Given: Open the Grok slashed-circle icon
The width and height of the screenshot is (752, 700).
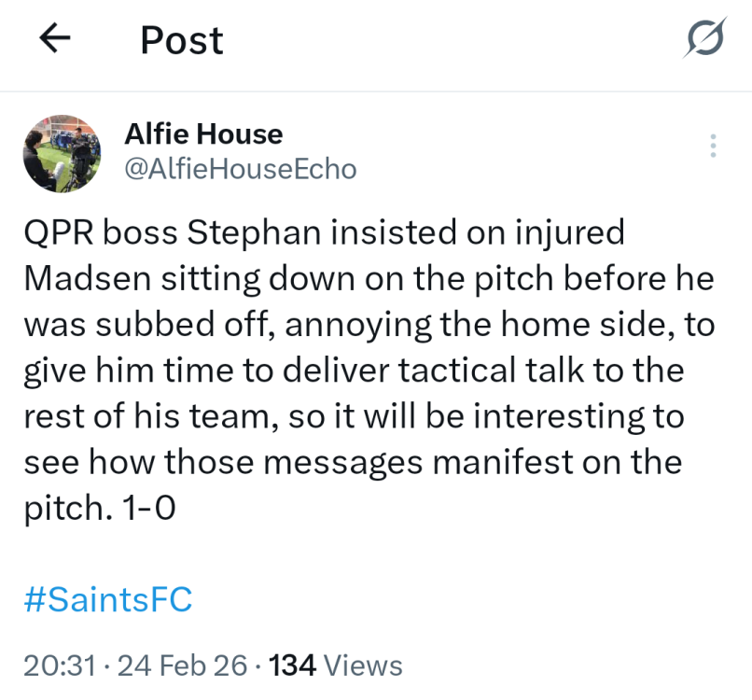Looking at the screenshot, I should 704,40.
